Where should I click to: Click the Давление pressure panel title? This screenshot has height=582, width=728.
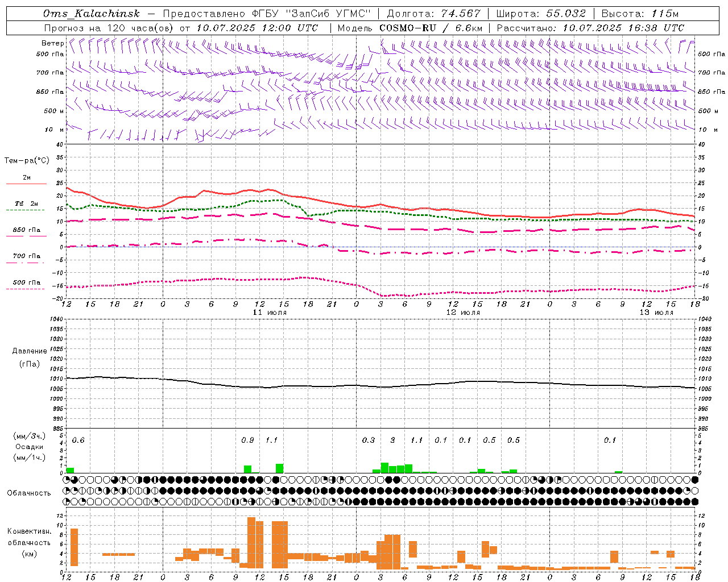point(30,351)
